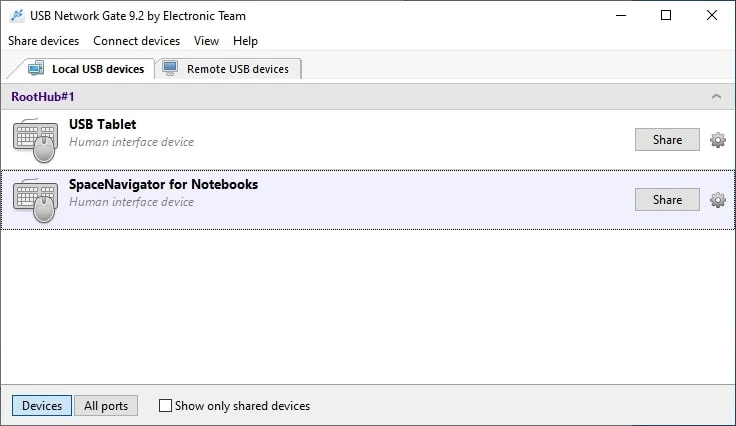The height and width of the screenshot is (426, 736).
Task: Switch to Remote USB devices tab
Action: point(237,69)
